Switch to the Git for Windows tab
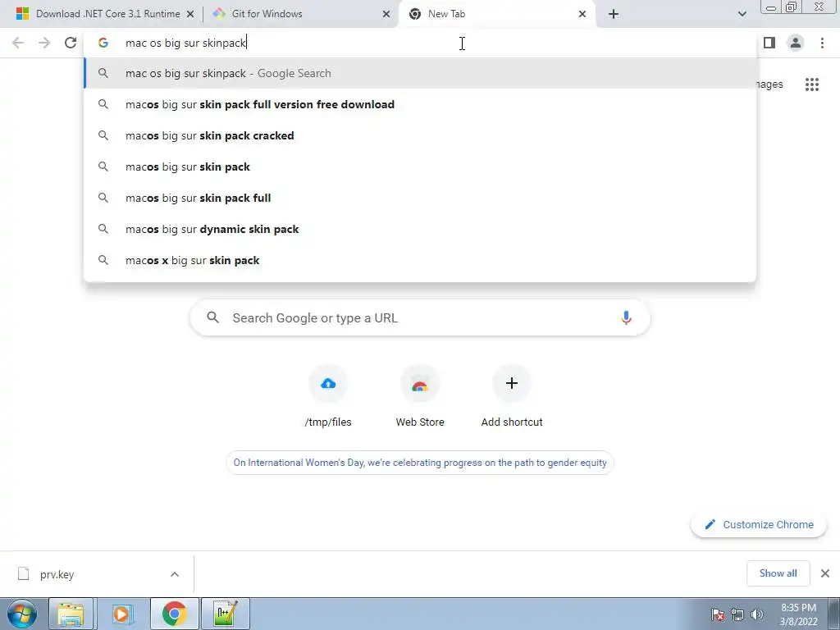Viewport: 840px width, 630px height. 300,14
